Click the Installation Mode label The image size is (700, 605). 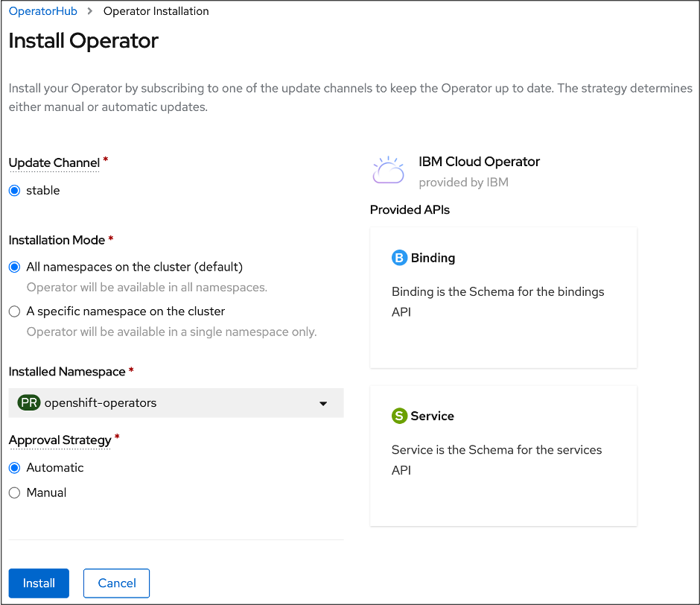(57, 240)
